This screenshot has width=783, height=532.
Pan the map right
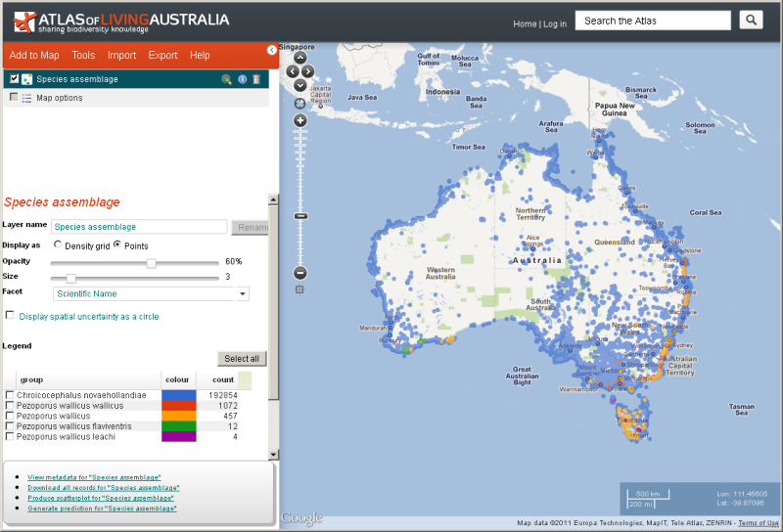308,71
